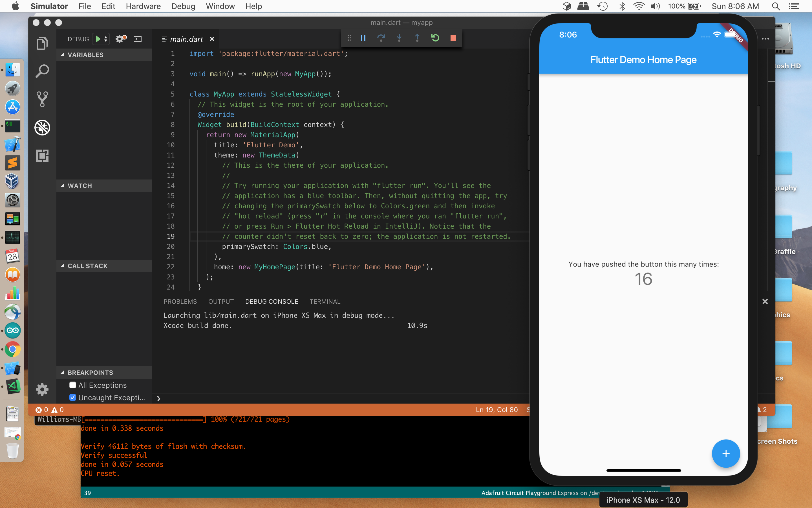This screenshot has width=812, height=508.
Task: Open the Source Control view
Action: click(x=42, y=99)
